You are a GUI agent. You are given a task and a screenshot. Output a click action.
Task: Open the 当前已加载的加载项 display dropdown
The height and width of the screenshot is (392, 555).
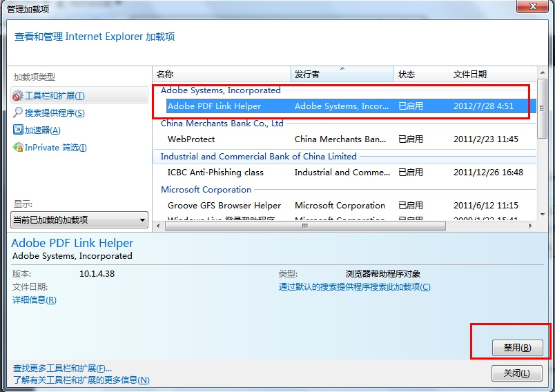[x=79, y=219]
